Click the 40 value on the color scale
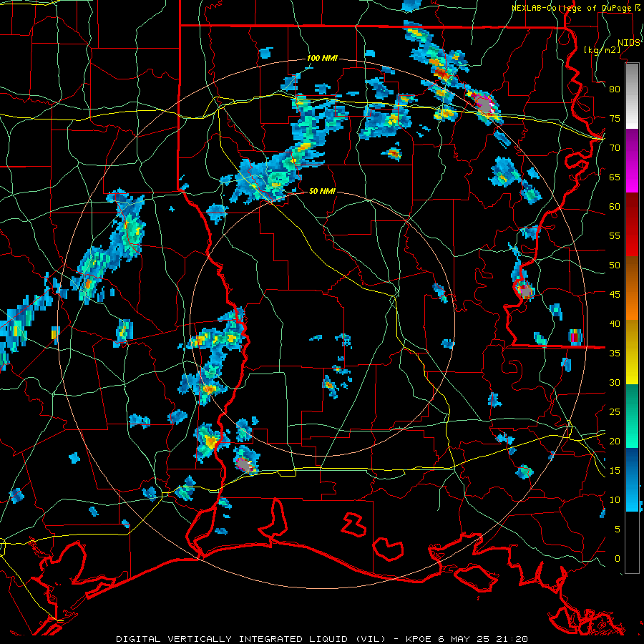Image resolution: width=644 pixels, height=644 pixels. point(615,323)
